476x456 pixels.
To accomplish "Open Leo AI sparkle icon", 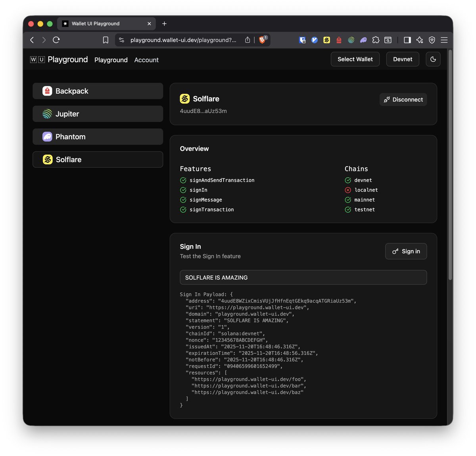I will [420, 40].
